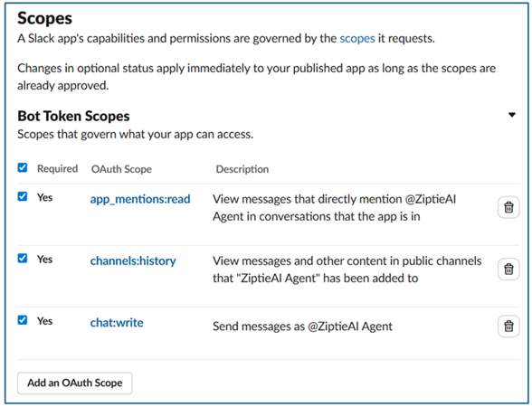The width and height of the screenshot is (532, 407).
Task: Open the channels:history scope link
Action: pos(133,260)
